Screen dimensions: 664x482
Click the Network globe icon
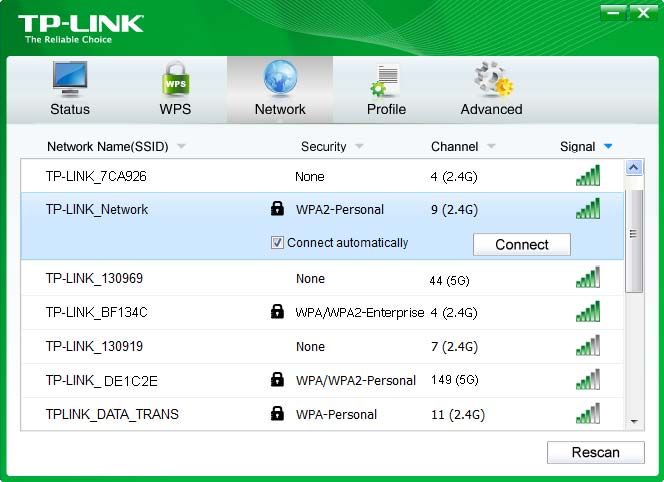coord(280,78)
